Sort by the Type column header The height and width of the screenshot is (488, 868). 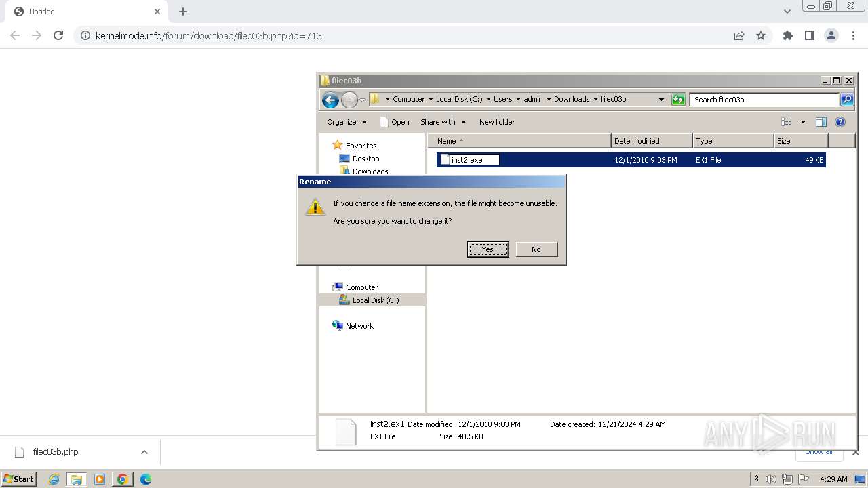[x=733, y=141]
